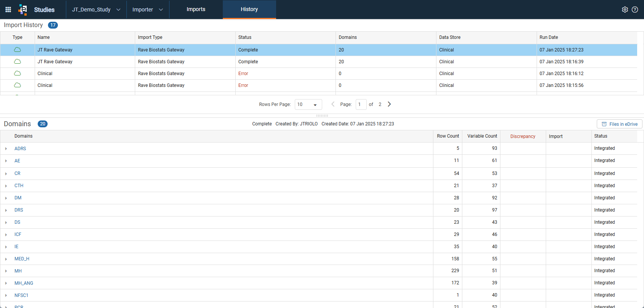The width and height of the screenshot is (644, 308).
Task: Sort by Import Type column header
Action: coord(185,37)
